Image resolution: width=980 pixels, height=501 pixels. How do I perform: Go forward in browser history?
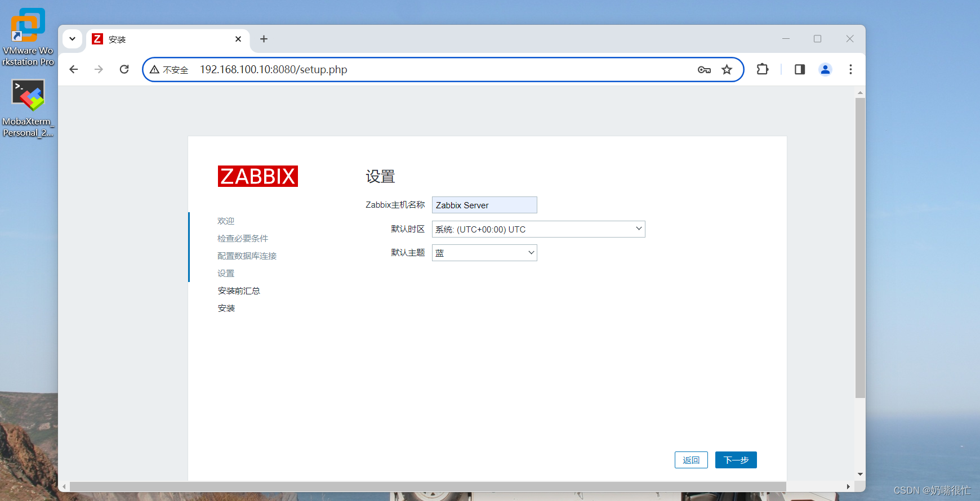99,69
